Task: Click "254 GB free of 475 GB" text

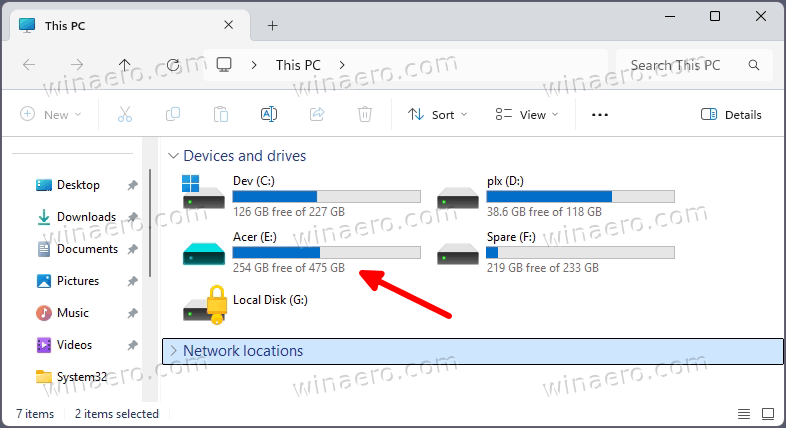Action: (x=289, y=268)
